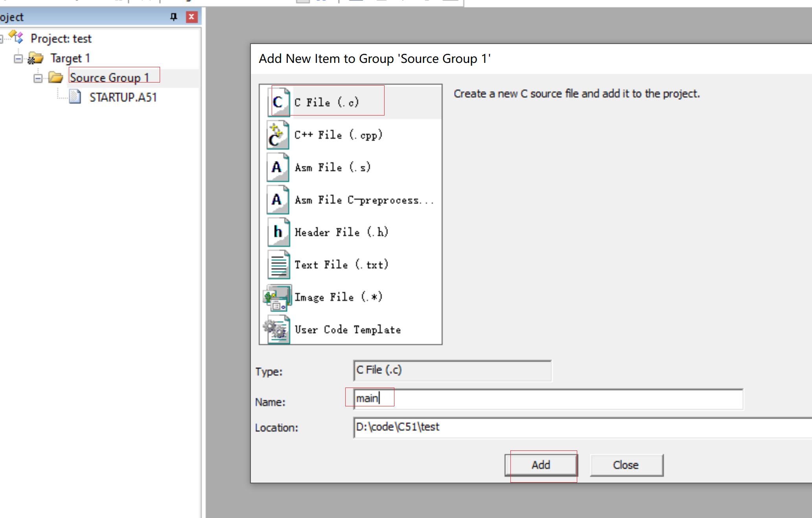Close the Project panel using the red X

(x=191, y=17)
